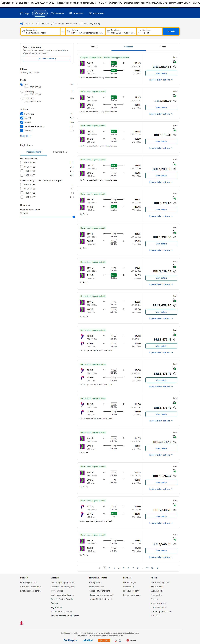The image size is (200, 644).
Task: Go to the next results page arrow
Action: click(x=157, y=568)
